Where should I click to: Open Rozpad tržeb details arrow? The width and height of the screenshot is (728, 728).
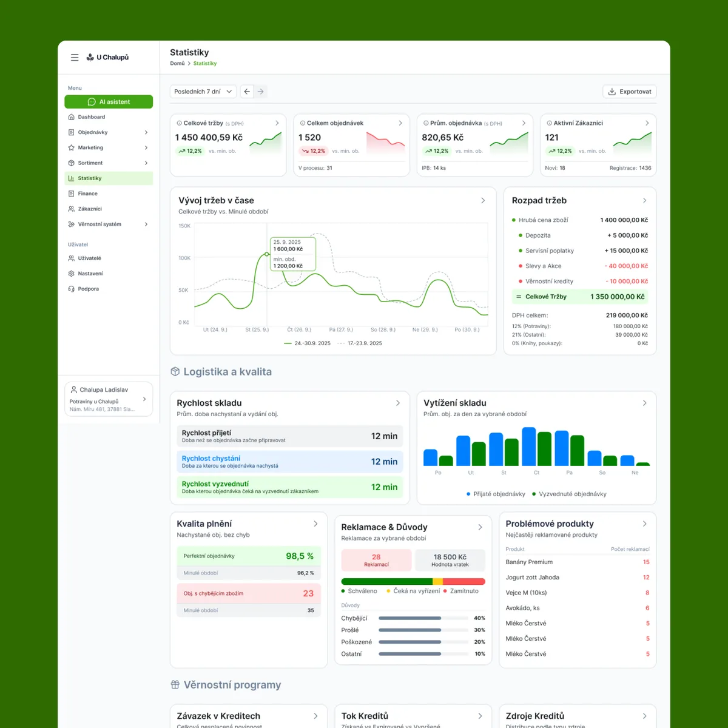pos(644,200)
